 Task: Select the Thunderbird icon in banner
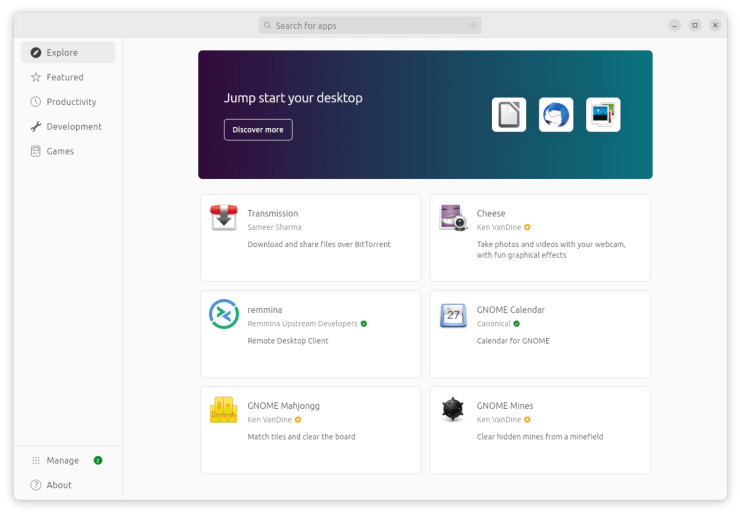pyautogui.click(x=556, y=115)
